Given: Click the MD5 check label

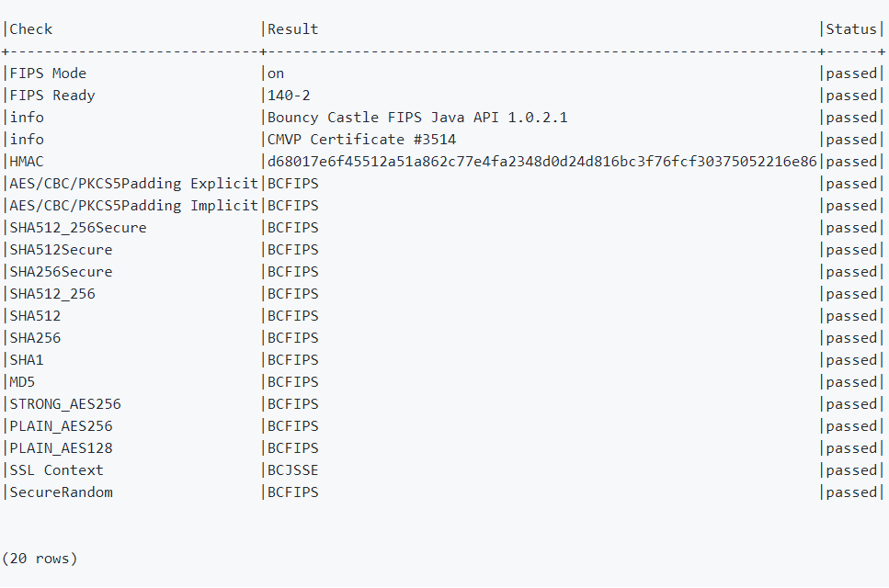Looking at the screenshot, I should click(22, 382).
